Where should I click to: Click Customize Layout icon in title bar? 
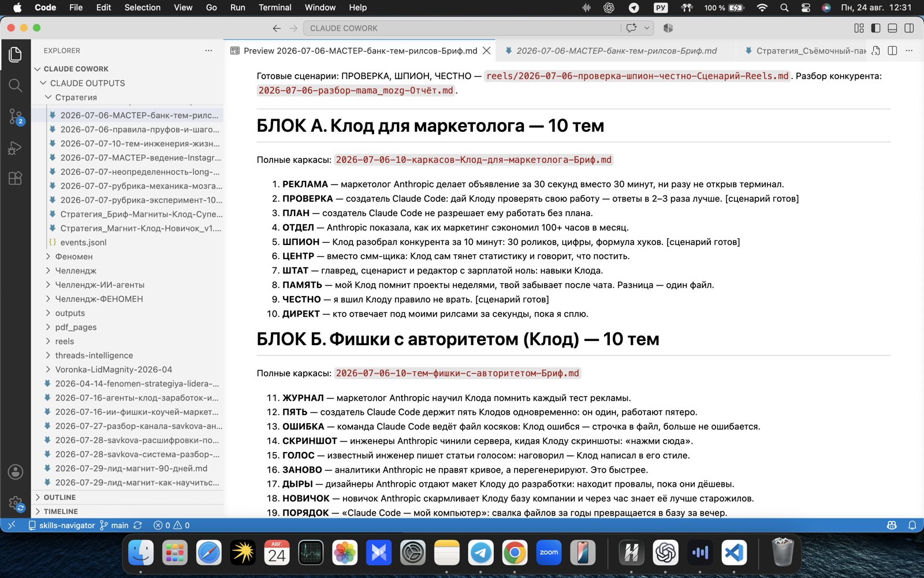point(859,28)
